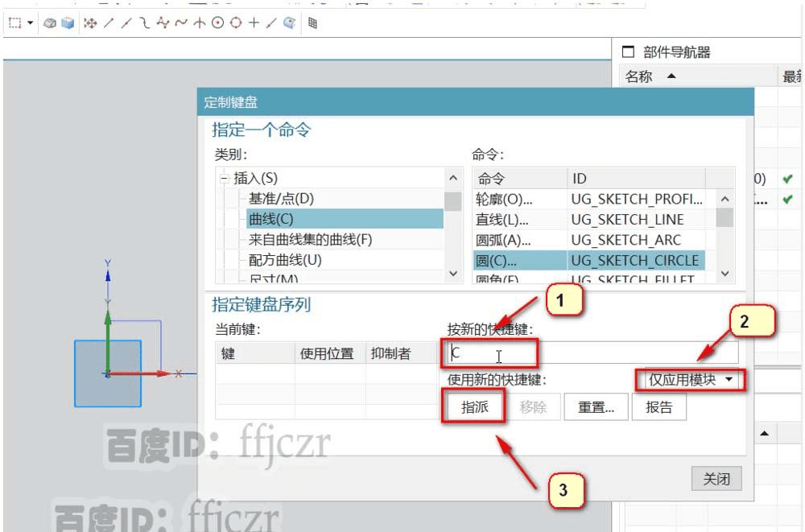Click the quick trim icon near the grid icon
Viewport: 805px width, 532px height.
(x=287, y=23)
